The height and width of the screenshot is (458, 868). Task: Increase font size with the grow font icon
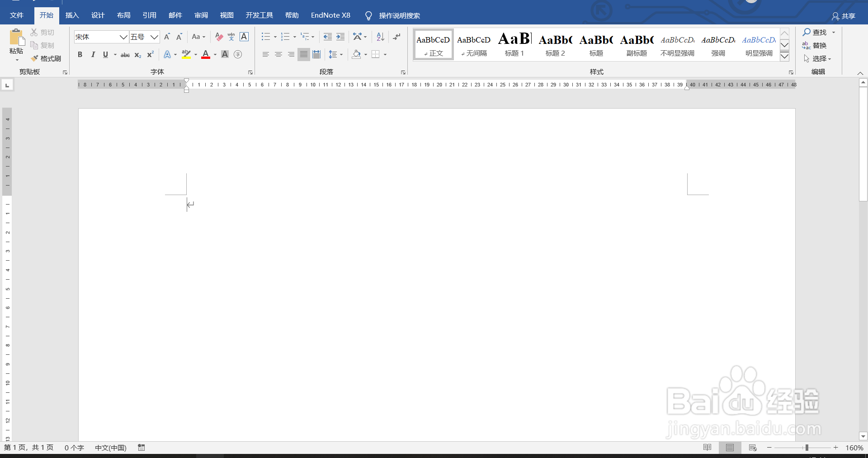[167, 37]
